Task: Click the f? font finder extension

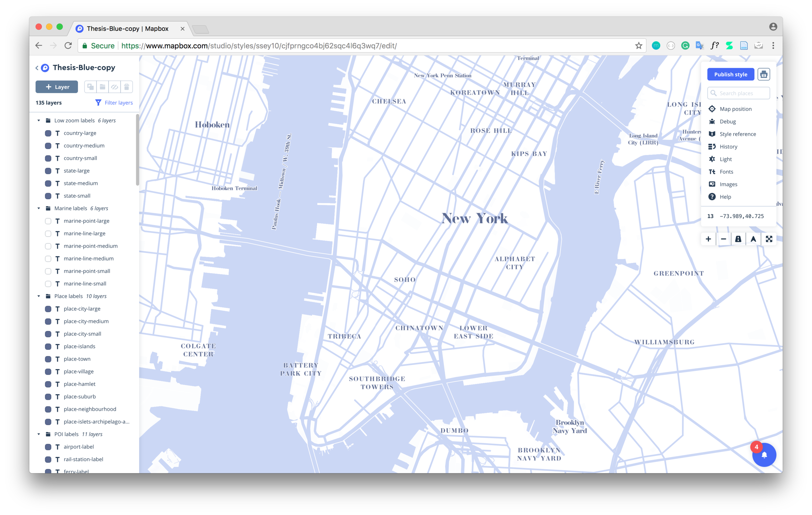Action: 715,45
